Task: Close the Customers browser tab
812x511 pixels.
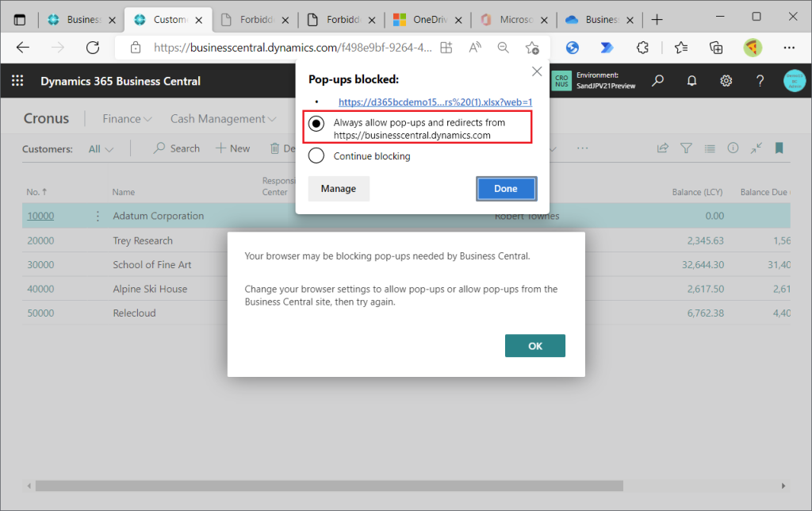Action: (199, 20)
